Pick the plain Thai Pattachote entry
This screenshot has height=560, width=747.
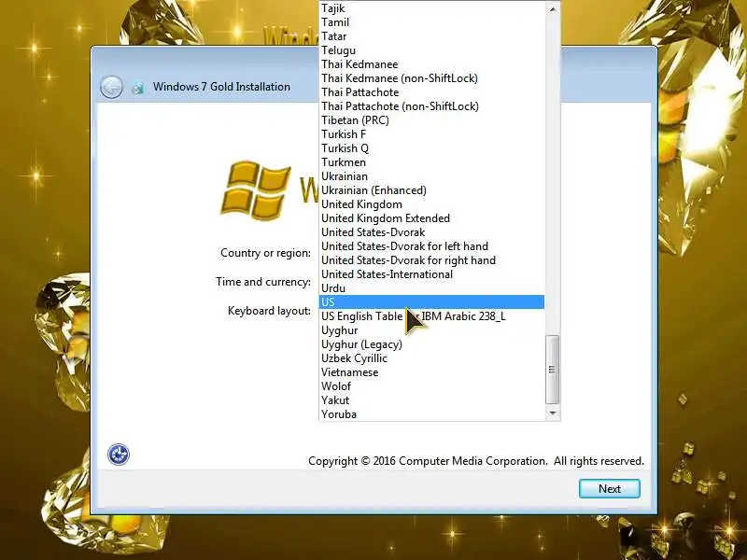[431, 92]
